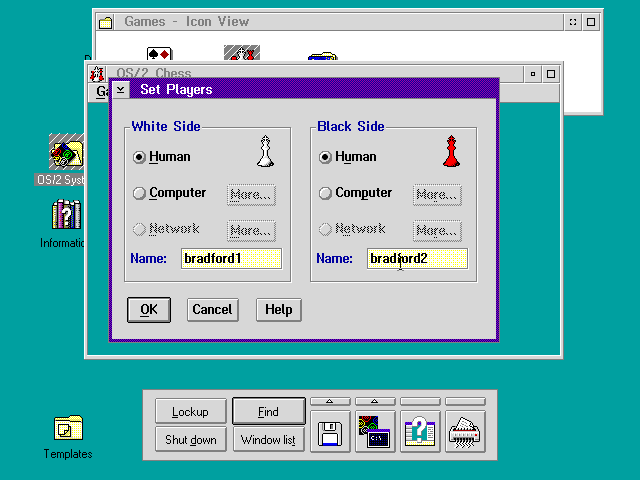
Task: Open the Information bookshelf desktop icon
Action: click(x=66, y=214)
